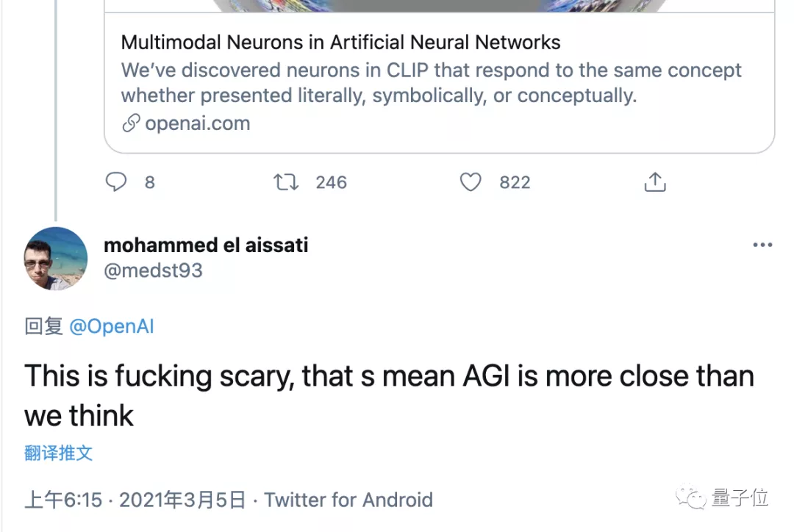The image size is (794, 532).
Task: Click the 8 replies count
Action: pyautogui.click(x=149, y=182)
